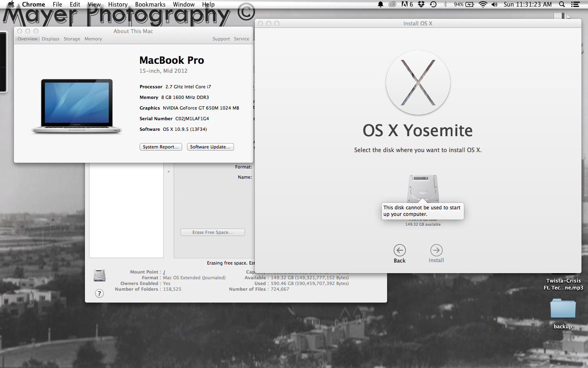Click the 'Erasing free space' status text
The image size is (588, 368).
(x=231, y=263)
